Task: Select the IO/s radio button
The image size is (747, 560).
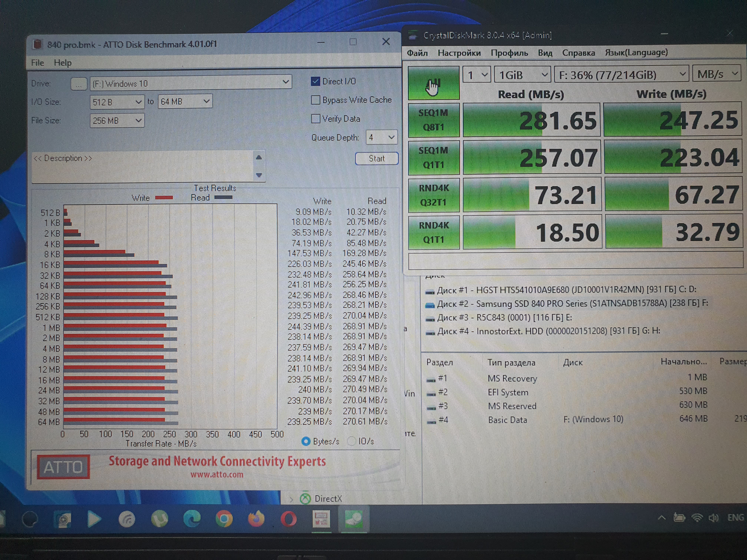Action: (352, 441)
